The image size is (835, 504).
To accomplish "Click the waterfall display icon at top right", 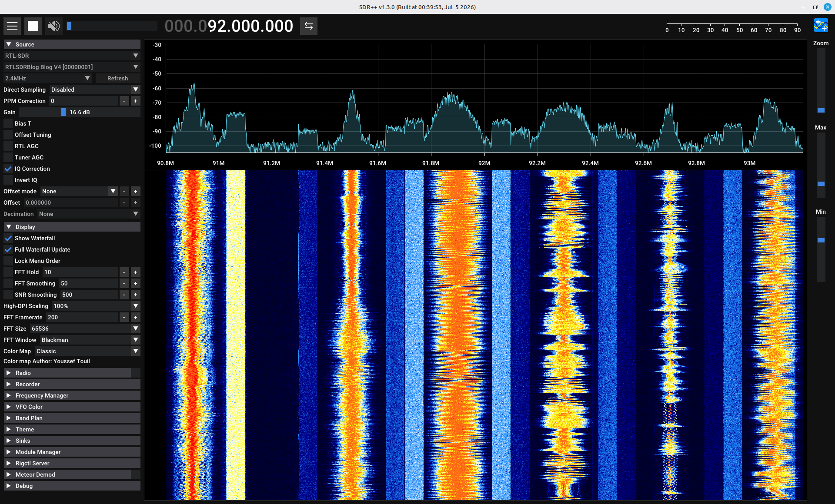I will [821, 25].
